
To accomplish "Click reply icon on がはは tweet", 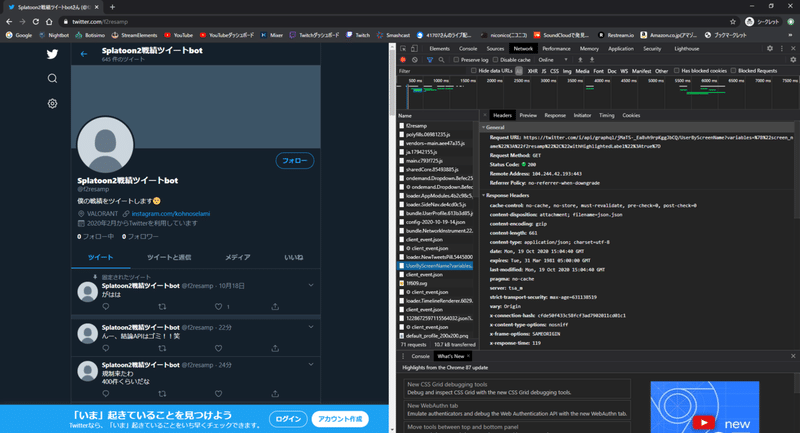I will pos(106,307).
